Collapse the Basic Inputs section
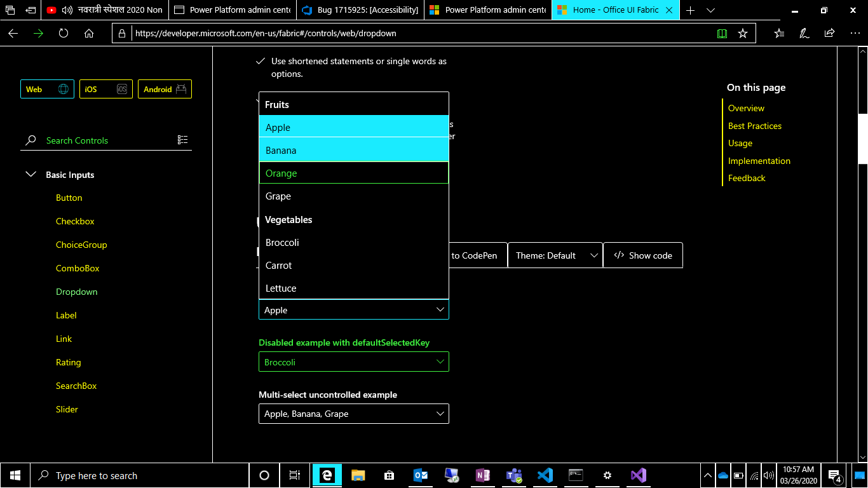Viewport: 868px width, 488px height. pos(31,174)
